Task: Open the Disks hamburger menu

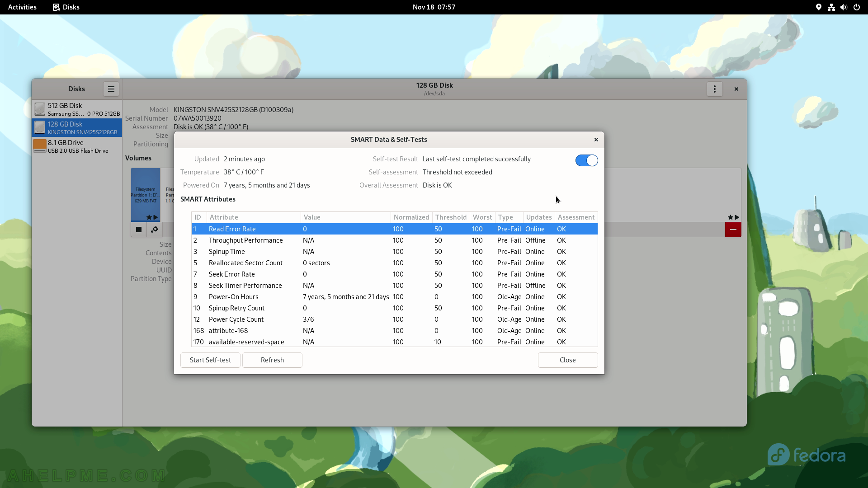Action: pyautogui.click(x=111, y=89)
